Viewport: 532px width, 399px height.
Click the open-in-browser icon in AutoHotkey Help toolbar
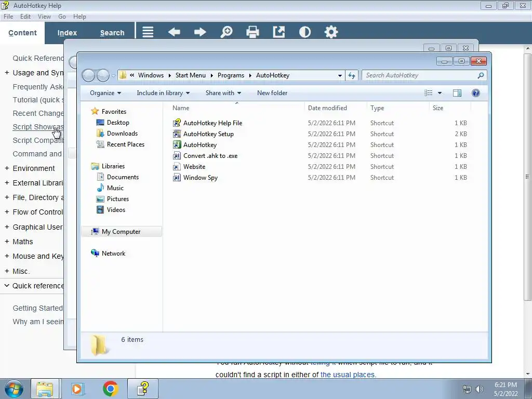tap(278, 32)
